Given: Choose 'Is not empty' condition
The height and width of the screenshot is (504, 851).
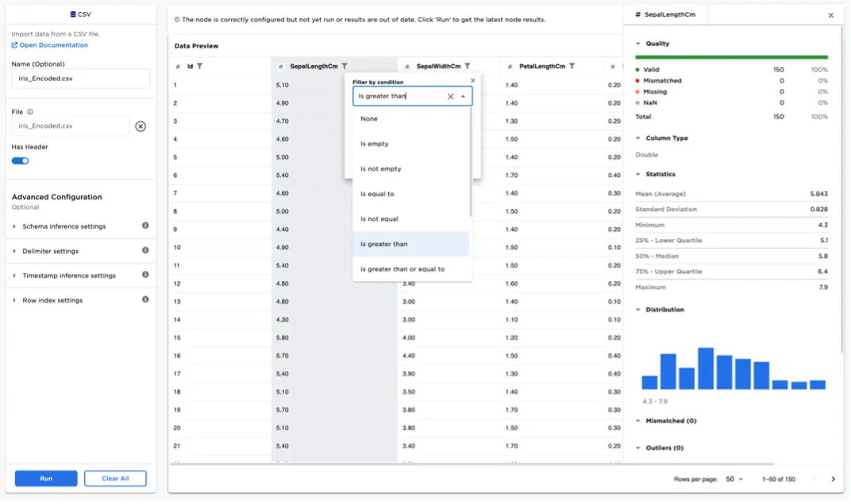Looking at the screenshot, I should pyautogui.click(x=381, y=169).
